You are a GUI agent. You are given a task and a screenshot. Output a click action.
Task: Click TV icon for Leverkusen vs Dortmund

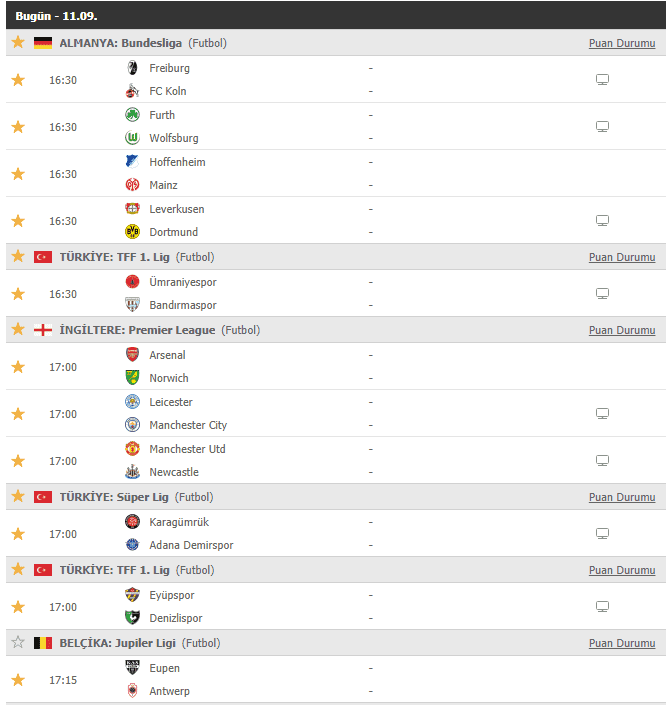click(602, 220)
